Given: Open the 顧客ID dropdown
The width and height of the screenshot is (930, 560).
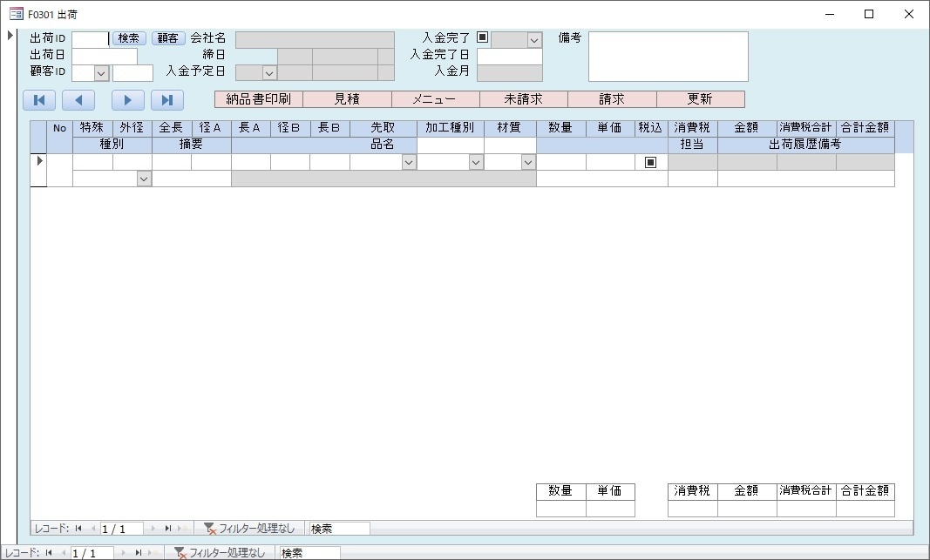Looking at the screenshot, I should 101,73.
